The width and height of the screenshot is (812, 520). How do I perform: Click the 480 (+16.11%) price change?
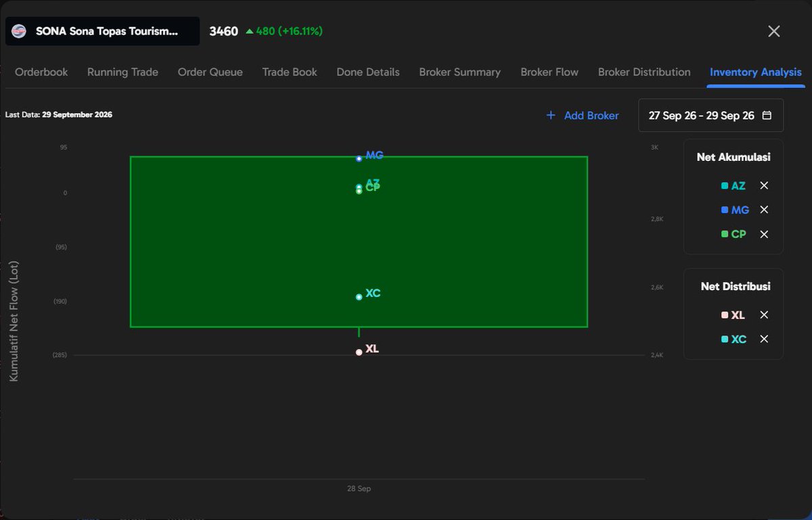284,31
